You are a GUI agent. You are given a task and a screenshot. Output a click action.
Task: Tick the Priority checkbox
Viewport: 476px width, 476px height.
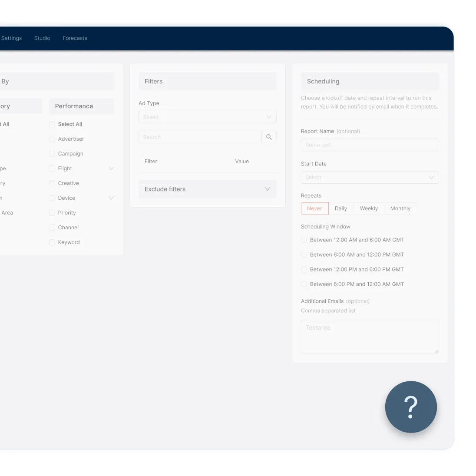(x=52, y=213)
